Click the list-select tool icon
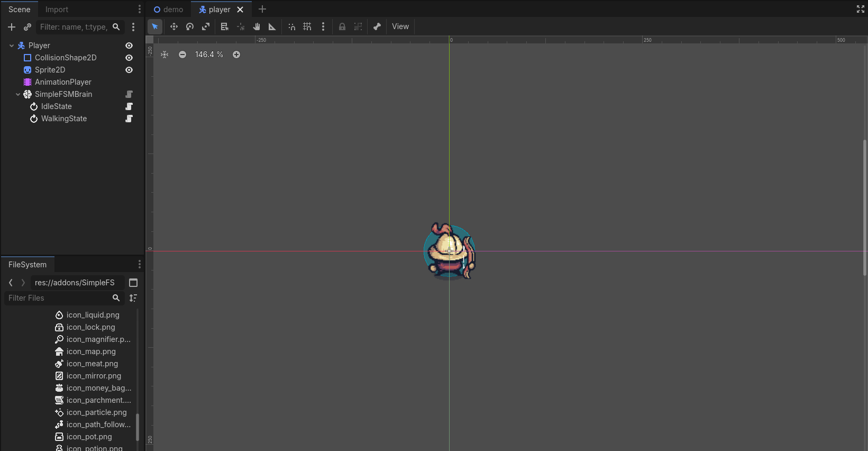Screen dimensions: 868x451 225,26
